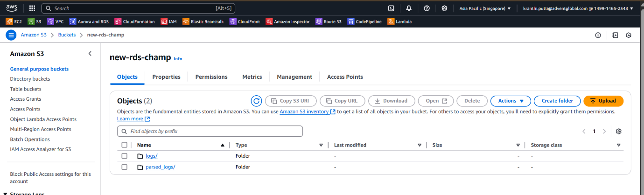Screen dimensions: 644x195
Task: Go to Buckets in the breadcrumb
Action: tap(67, 35)
